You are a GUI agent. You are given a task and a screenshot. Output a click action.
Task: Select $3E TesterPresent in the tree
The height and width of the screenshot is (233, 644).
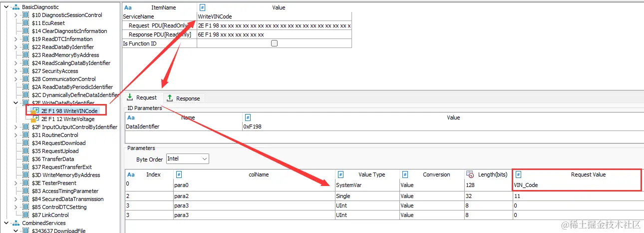point(55,183)
